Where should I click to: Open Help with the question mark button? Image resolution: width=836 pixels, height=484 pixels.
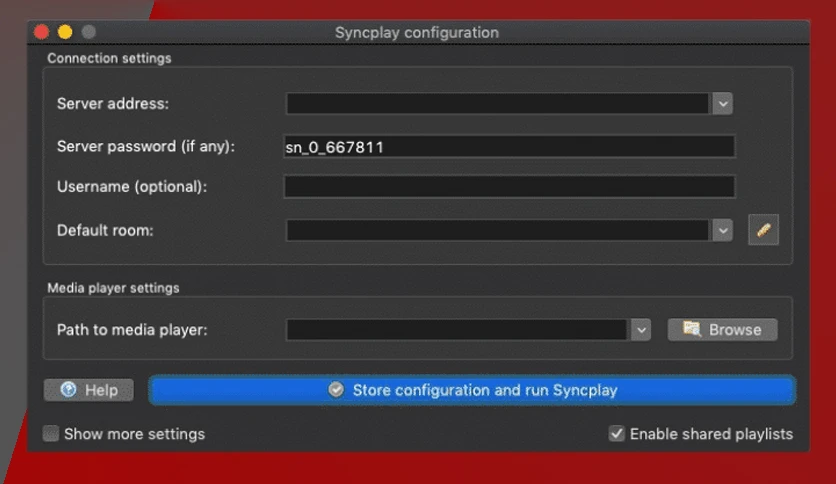point(89,390)
